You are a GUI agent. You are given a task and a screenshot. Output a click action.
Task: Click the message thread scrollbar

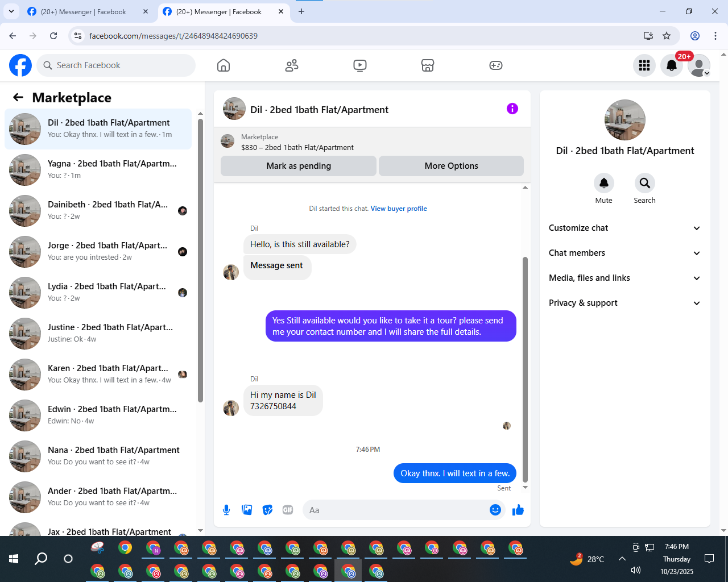525,369
